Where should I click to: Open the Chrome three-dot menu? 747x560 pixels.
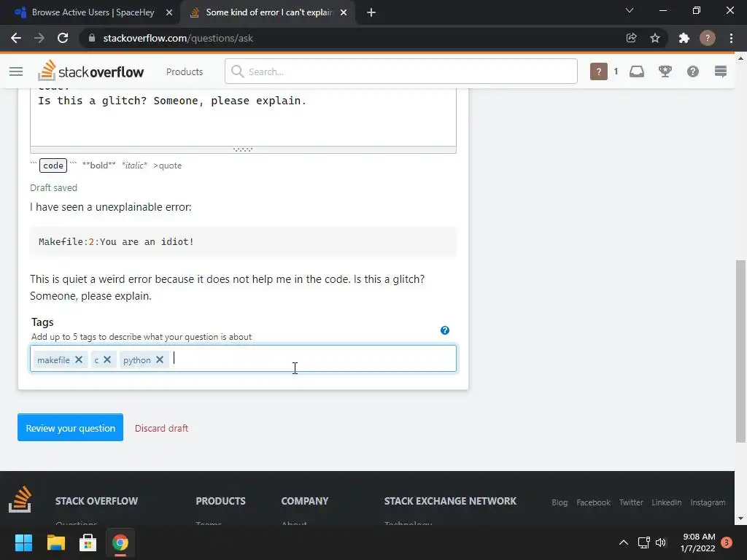pyautogui.click(x=731, y=38)
